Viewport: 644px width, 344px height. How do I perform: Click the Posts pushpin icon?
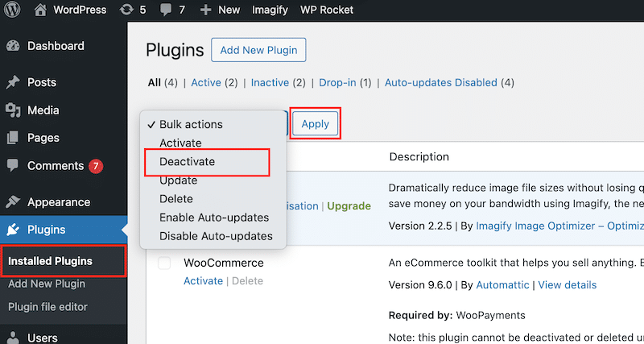tap(13, 82)
